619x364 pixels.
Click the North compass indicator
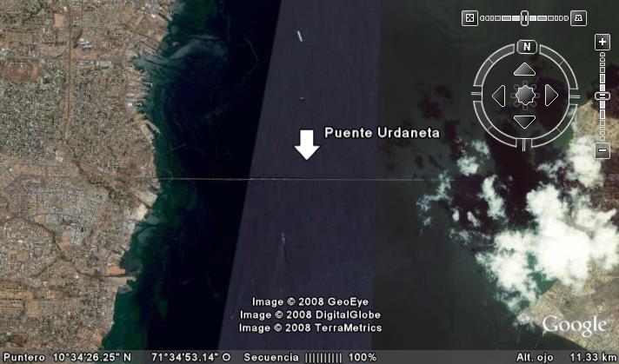pos(525,47)
